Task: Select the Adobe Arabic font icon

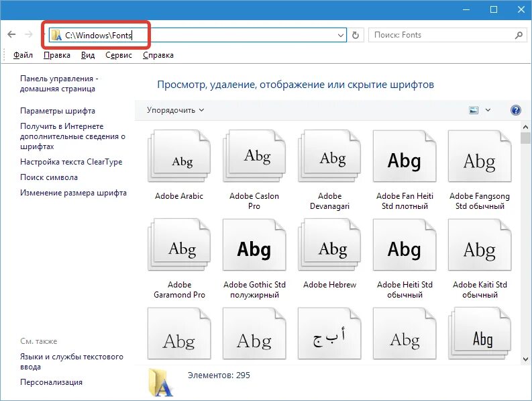Action: 179,157
